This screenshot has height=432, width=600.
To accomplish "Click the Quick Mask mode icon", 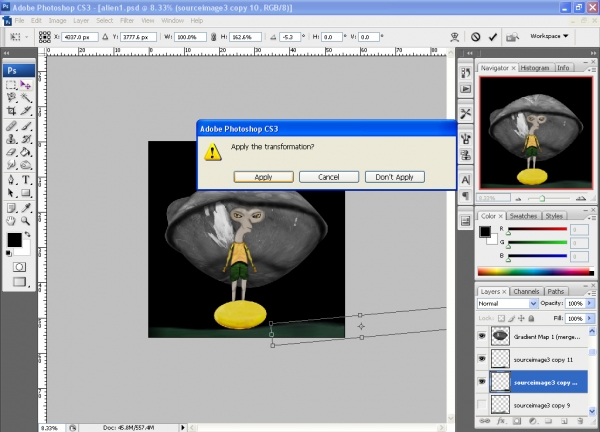I will [19, 267].
